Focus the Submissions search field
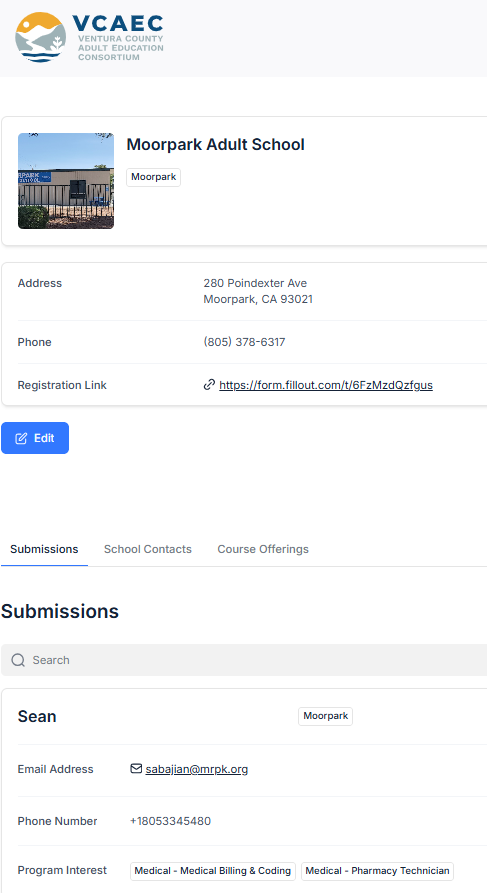The width and height of the screenshot is (487, 893). (x=244, y=660)
